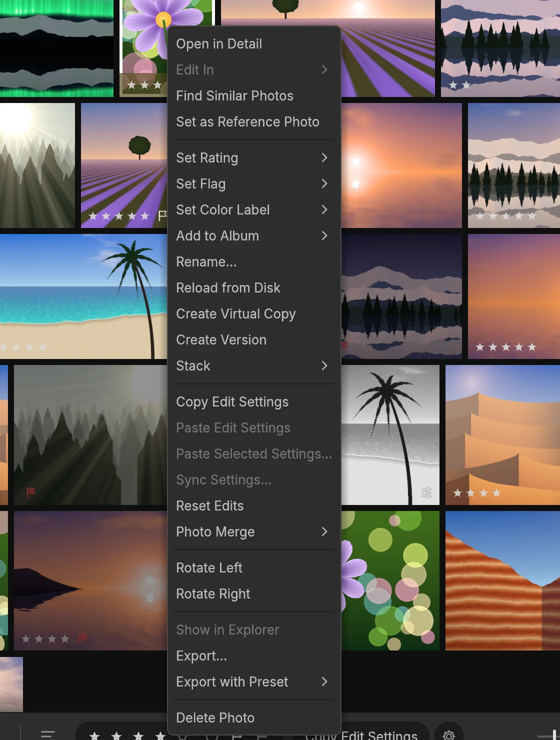Expand the Set Color Label submenu
The height and width of the screenshot is (740, 560).
click(x=254, y=210)
